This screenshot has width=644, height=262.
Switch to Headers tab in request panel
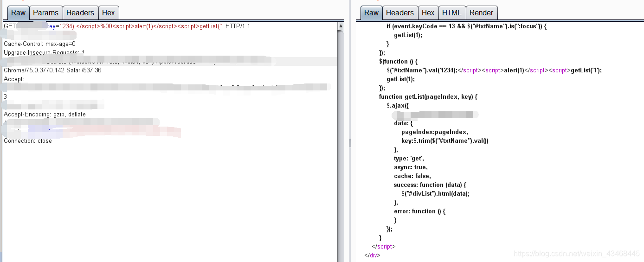tap(80, 13)
